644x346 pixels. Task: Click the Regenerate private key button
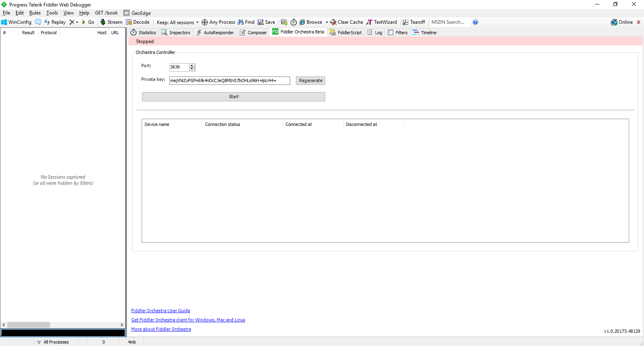pyautogui.click(x=310, y=80)
